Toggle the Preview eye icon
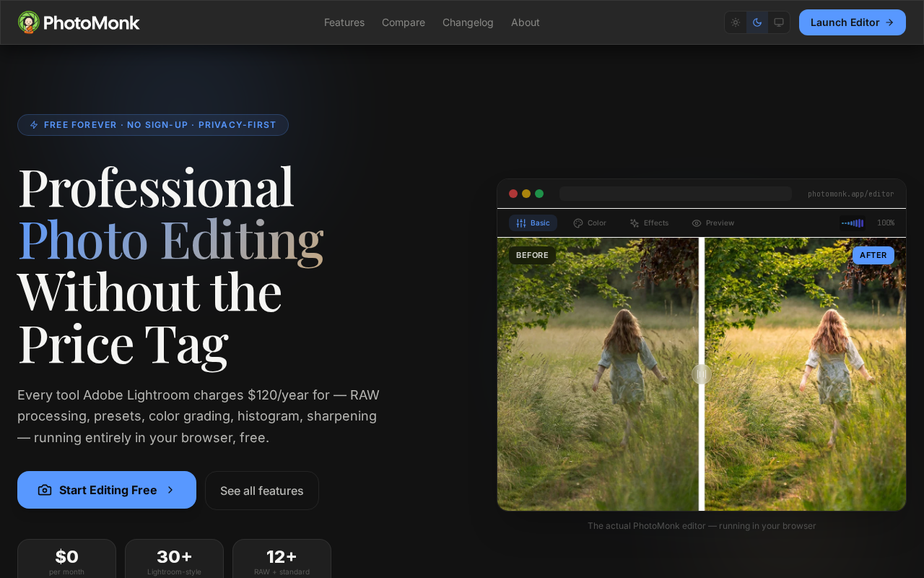The image size is (924, 578). [697, 223]
